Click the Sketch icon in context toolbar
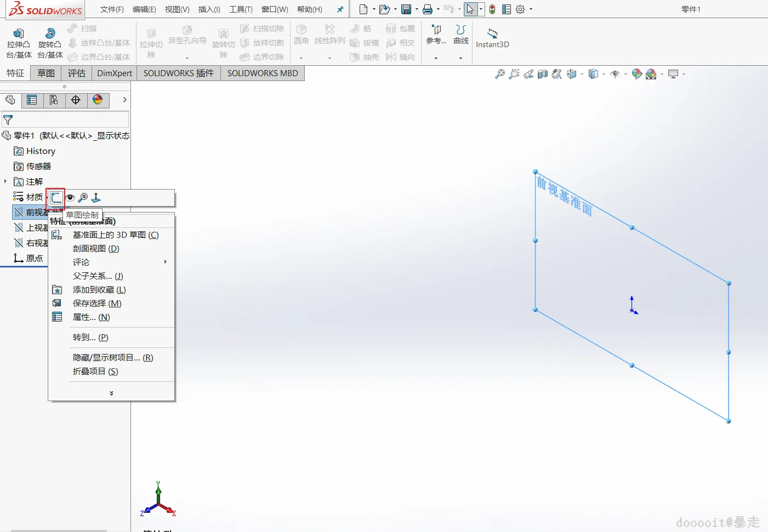The height and width of the screenshot is (532, 768). [56, 198]
